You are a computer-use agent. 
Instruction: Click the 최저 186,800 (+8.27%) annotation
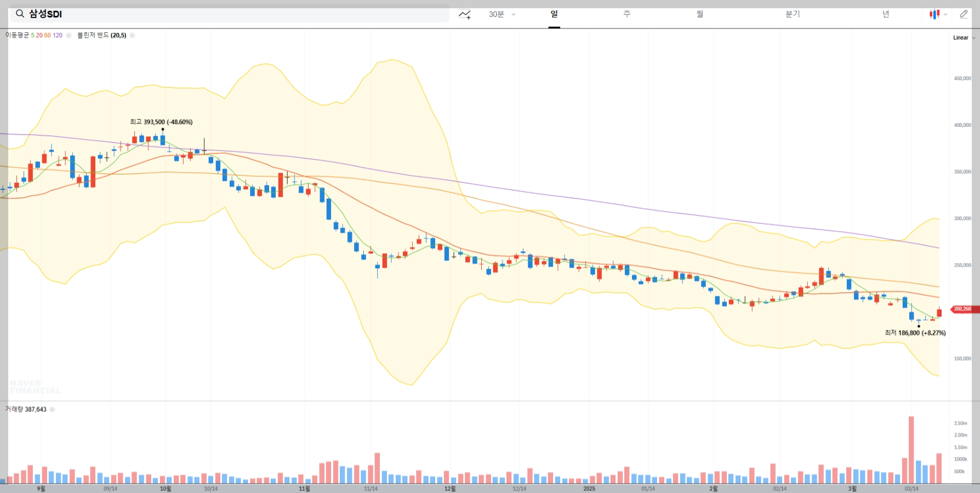tap(915, 333)
